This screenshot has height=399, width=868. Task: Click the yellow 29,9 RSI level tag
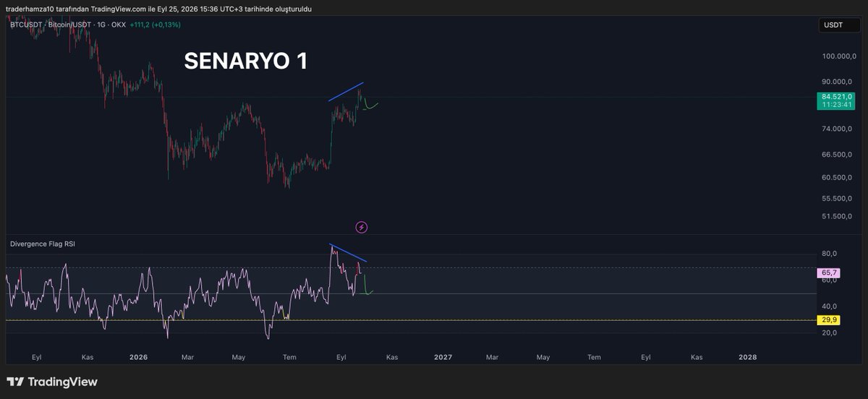pos(830,319)
